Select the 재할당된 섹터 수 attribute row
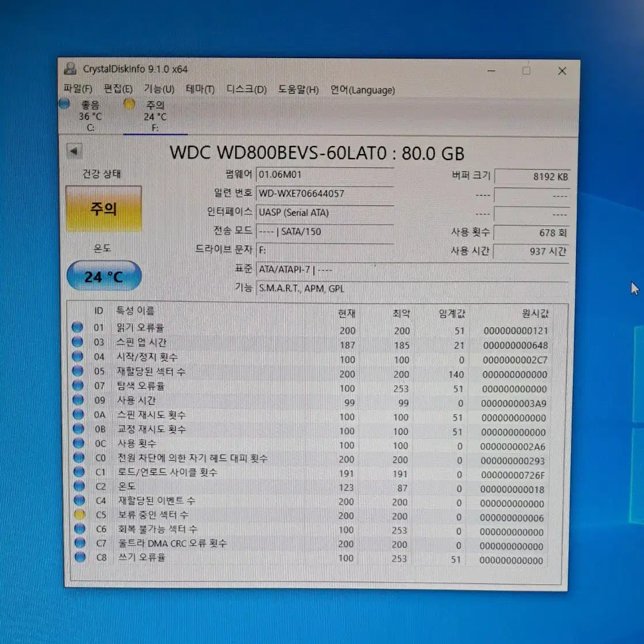 (x=310, y=373)
